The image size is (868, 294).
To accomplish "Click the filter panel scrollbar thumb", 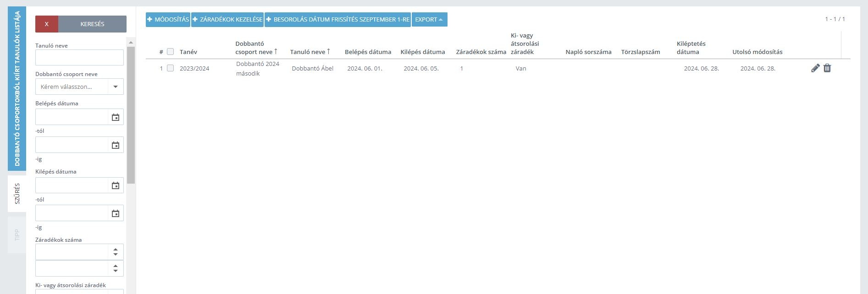I will (131, 115).
